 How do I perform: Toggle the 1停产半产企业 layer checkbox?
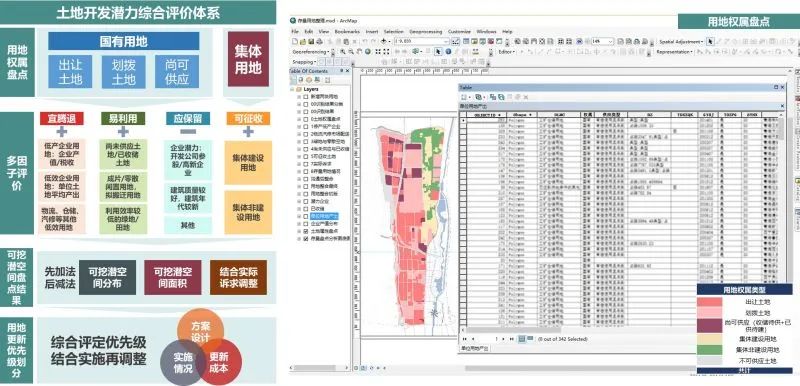pyautogui.click(x=306, y=126)
